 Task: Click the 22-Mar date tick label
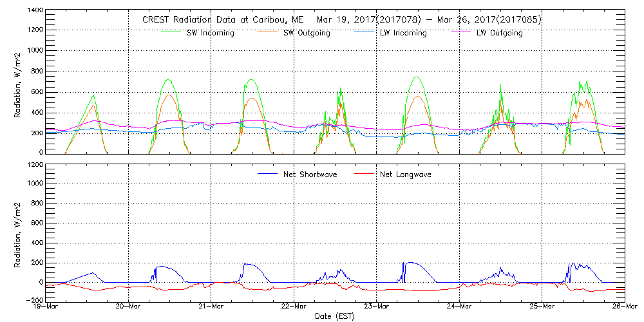point(294,306)
